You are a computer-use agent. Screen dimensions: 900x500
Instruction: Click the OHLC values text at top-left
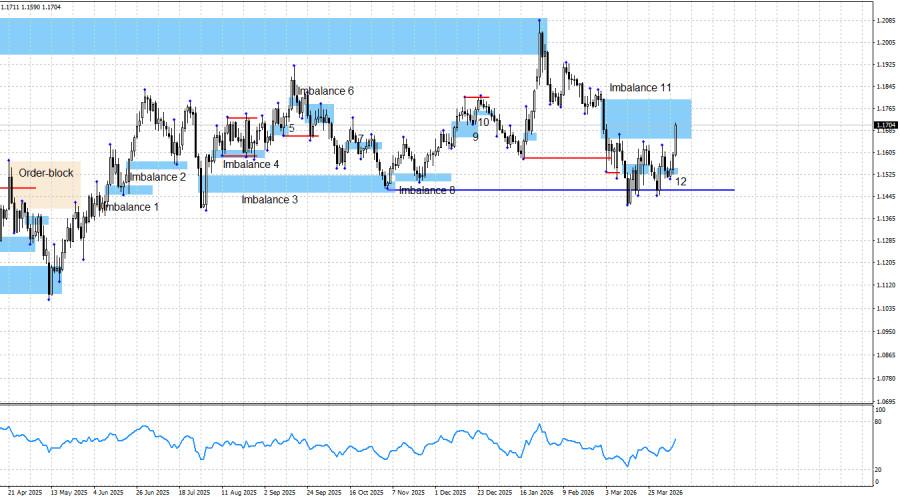click(x=30, y=7)
